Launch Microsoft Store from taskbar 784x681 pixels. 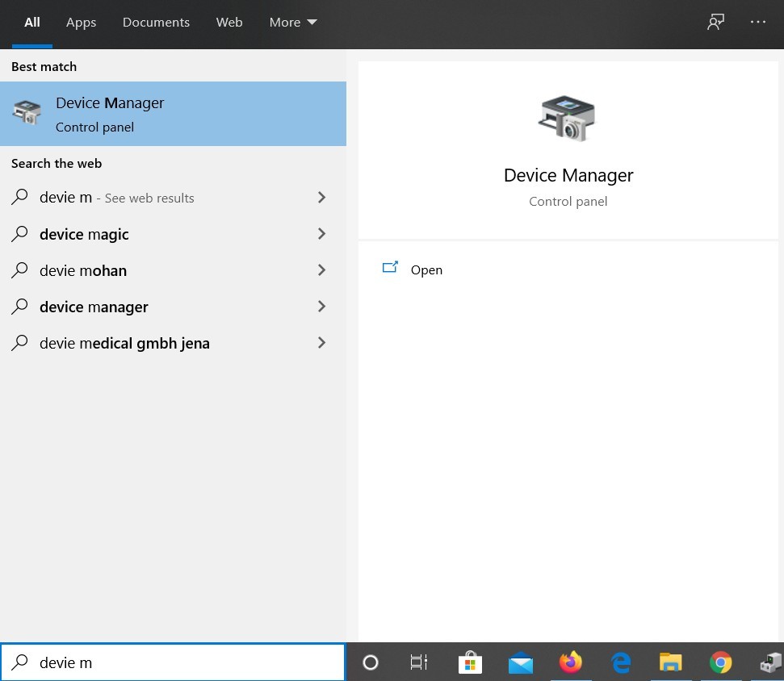[x=470, y=662]
